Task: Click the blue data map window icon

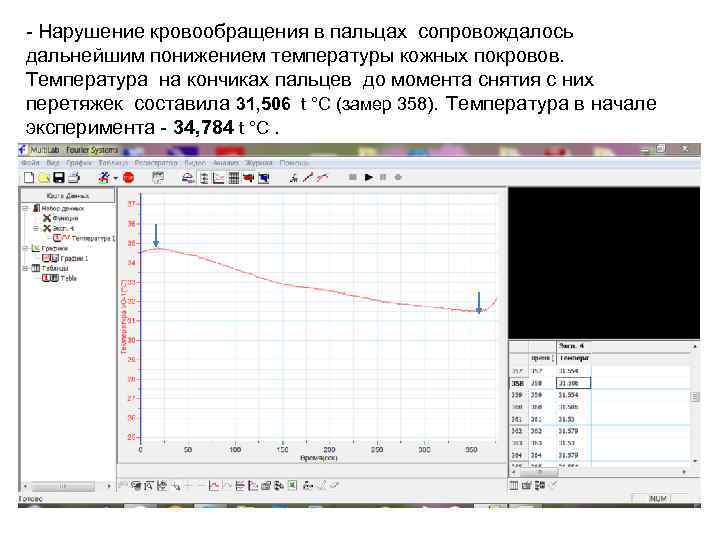Action: pyautogui.click(x=264, y=178)
